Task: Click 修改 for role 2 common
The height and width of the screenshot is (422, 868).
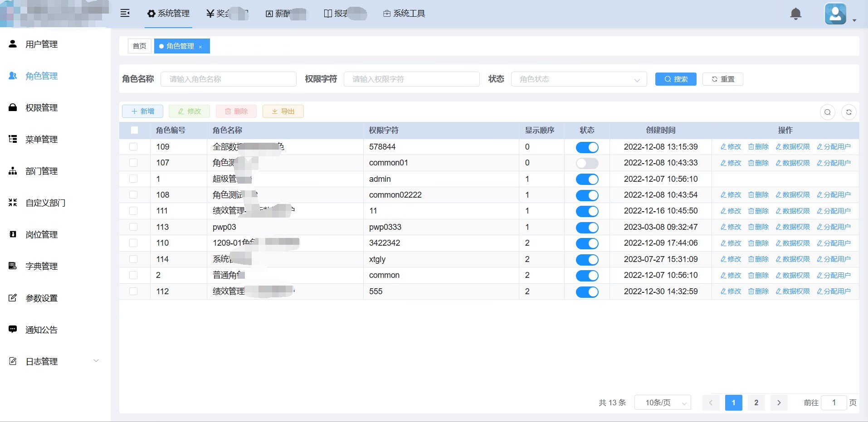Action: click(x=731, y=276)
